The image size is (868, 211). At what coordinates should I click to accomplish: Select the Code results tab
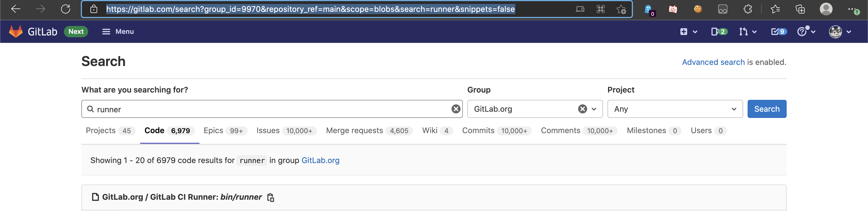170,131
